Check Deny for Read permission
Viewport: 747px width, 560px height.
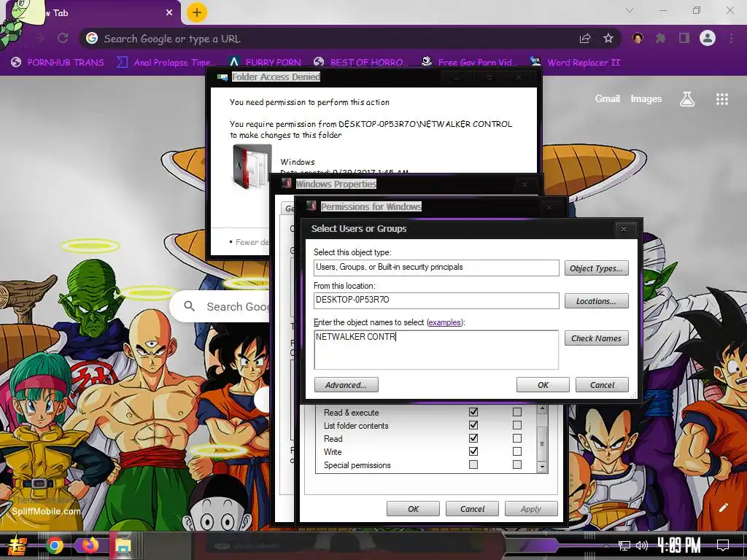point(517,438)
